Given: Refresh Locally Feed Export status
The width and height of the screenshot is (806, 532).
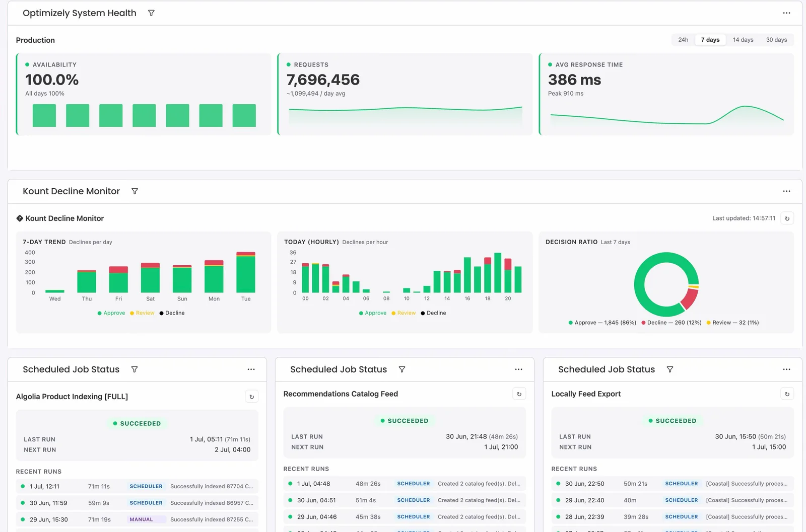Looking at the screenshot, I should pos(787,394).
